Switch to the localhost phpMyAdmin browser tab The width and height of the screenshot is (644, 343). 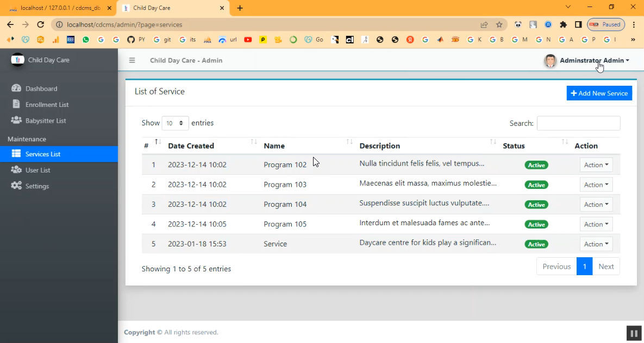point(59,8)
